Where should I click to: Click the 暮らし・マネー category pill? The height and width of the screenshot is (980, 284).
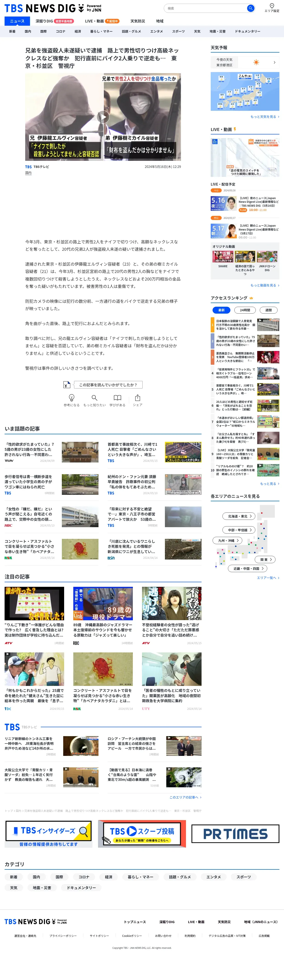[140, 877]
